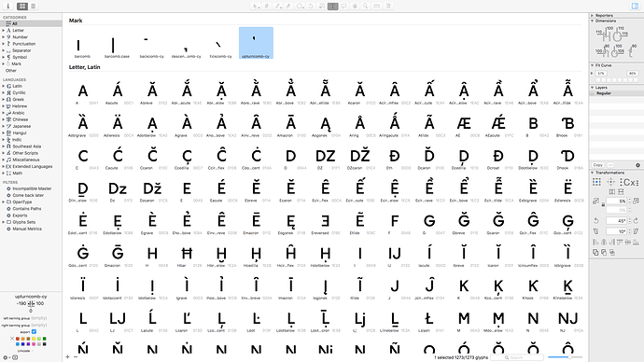
Task: Expand the Cyrillic language group
Action: click(x=4, y=92)
